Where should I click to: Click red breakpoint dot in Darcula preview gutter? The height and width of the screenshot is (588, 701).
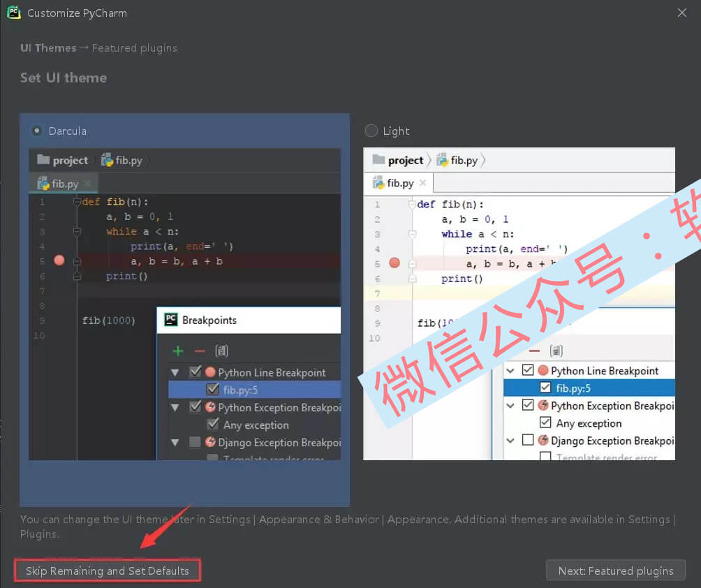[59, 260]
